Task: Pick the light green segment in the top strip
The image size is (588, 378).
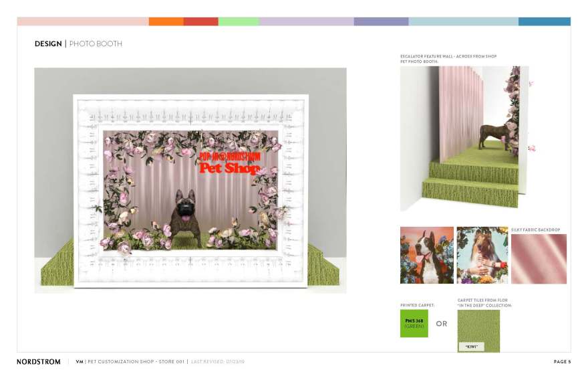Action: (x=238, y=21)
